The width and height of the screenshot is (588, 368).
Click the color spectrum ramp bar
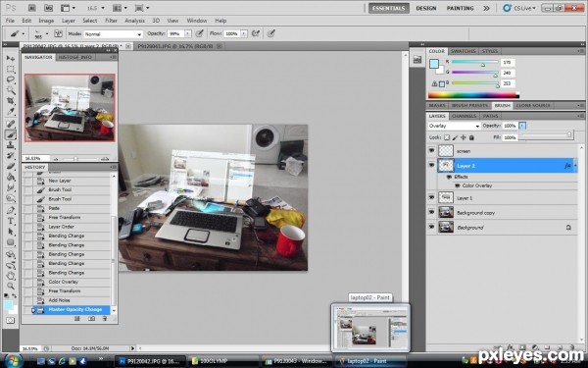click(x=473, y=95)
